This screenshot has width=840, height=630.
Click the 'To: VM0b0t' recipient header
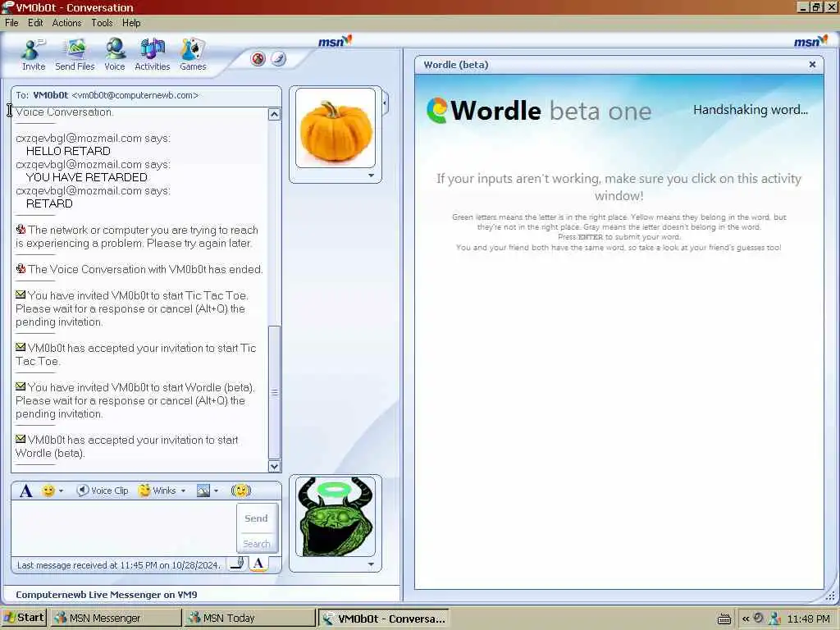pos(107,95)
